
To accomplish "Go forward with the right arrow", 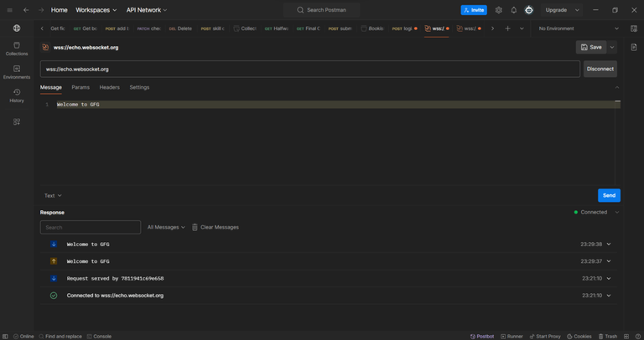I will tap(40, 10).
